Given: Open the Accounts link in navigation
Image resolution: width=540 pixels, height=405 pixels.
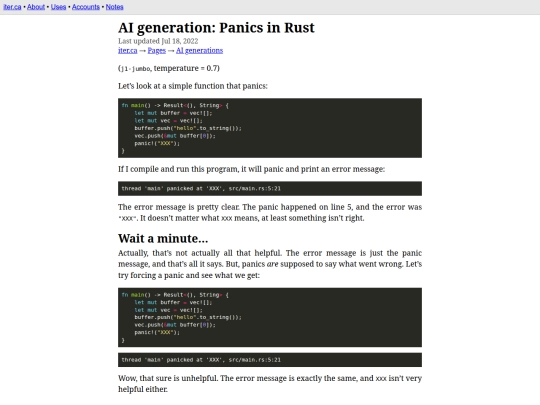Looking at the screenshot, I should pyautogui.click(x=86, y=7).
